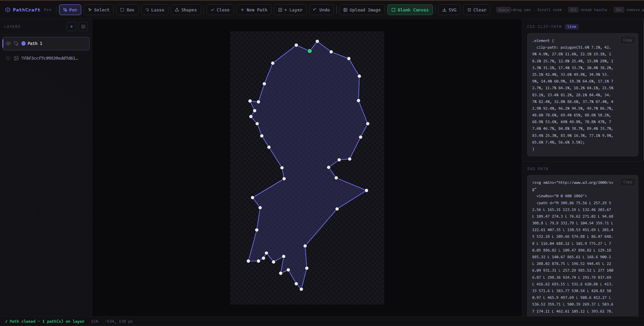Show the hidden image layer

8,58
